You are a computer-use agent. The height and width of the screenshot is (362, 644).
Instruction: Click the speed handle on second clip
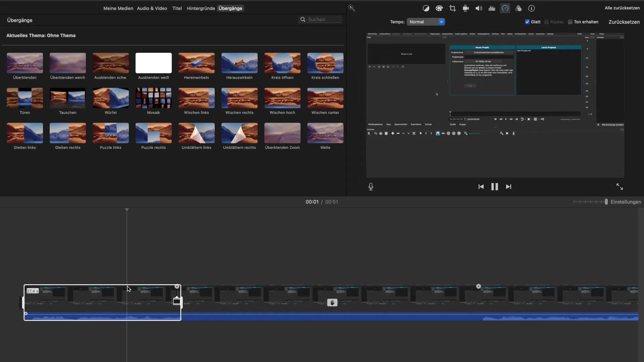click(x=479, y=286)
